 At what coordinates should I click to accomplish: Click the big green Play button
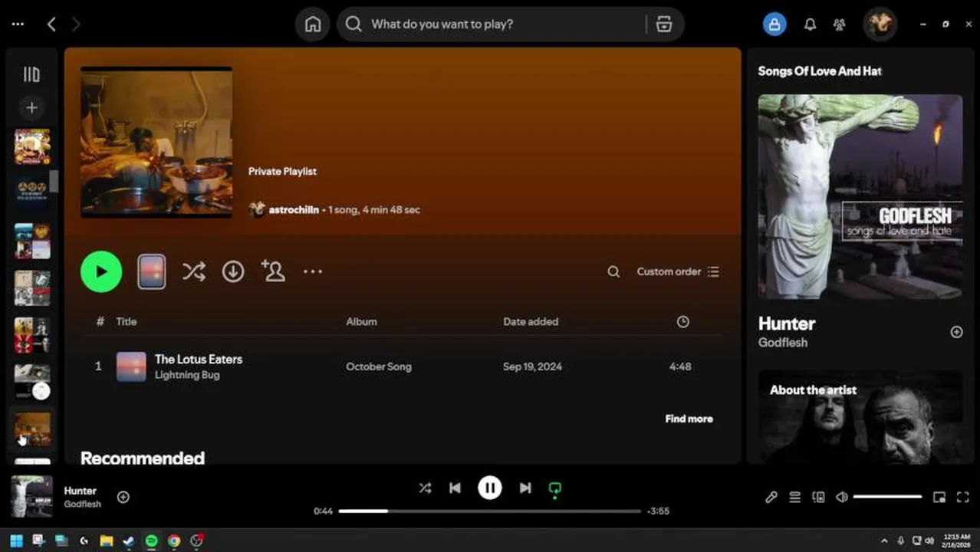101,271
